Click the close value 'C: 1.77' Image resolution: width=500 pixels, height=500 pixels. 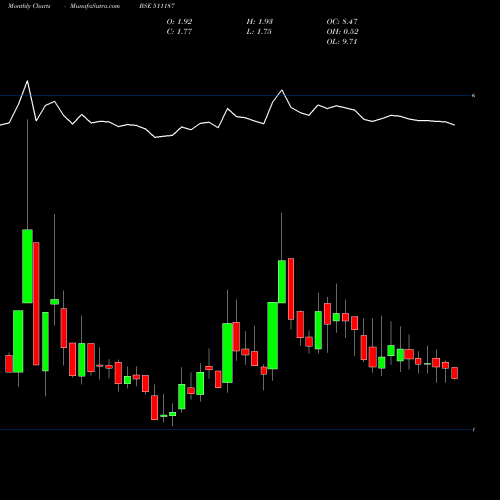179,31
